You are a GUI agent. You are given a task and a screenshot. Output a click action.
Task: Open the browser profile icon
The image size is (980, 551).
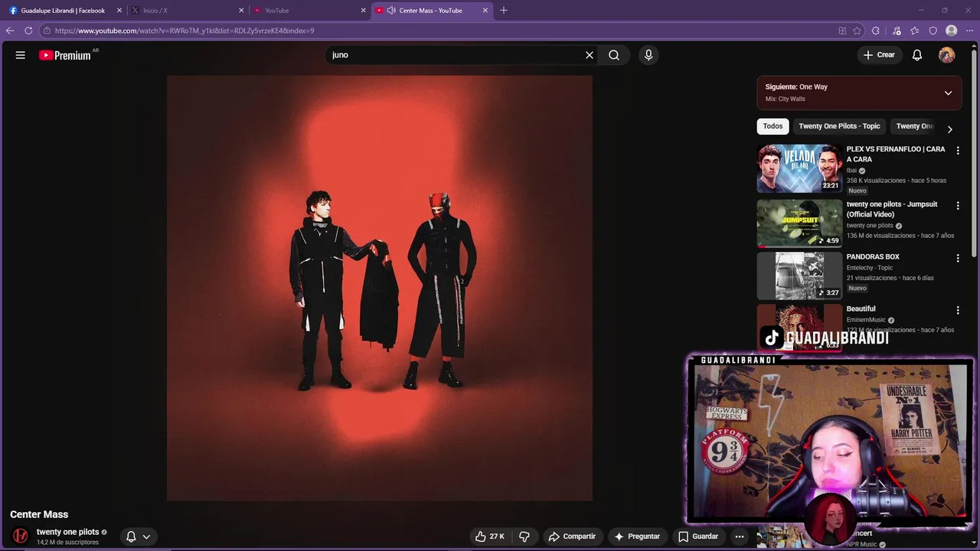pos(952,31)
